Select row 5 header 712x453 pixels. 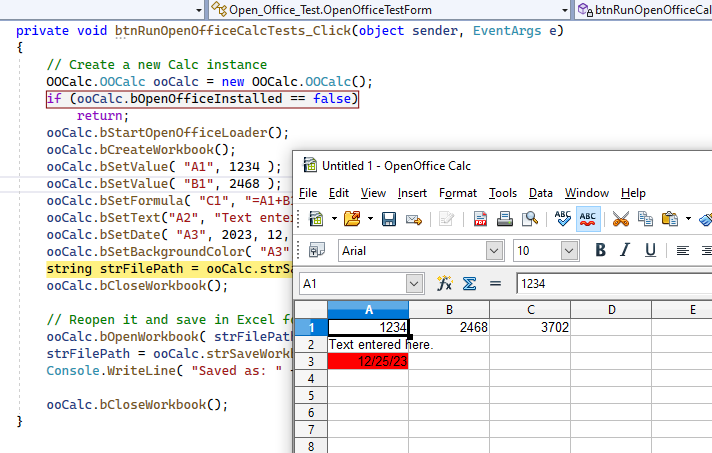(x=311, y=395)
